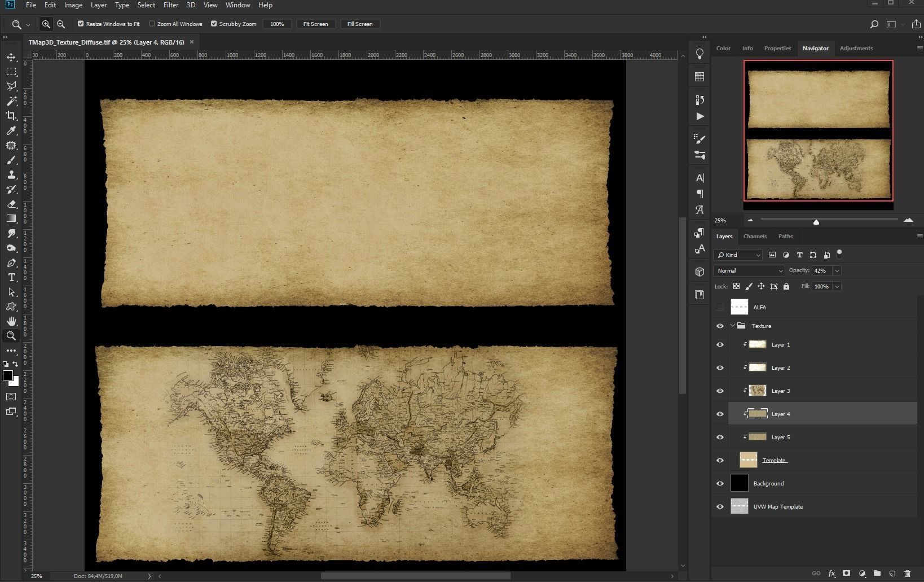Screen dimensions: 924x582
Task: Create a new group folder icon
Action: coord(877,574)
